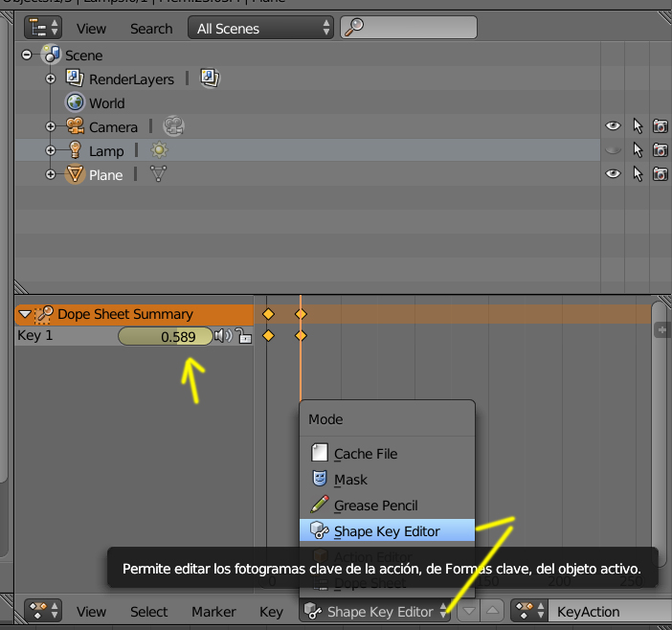Click the Camera object icon

tap(75, 126)
